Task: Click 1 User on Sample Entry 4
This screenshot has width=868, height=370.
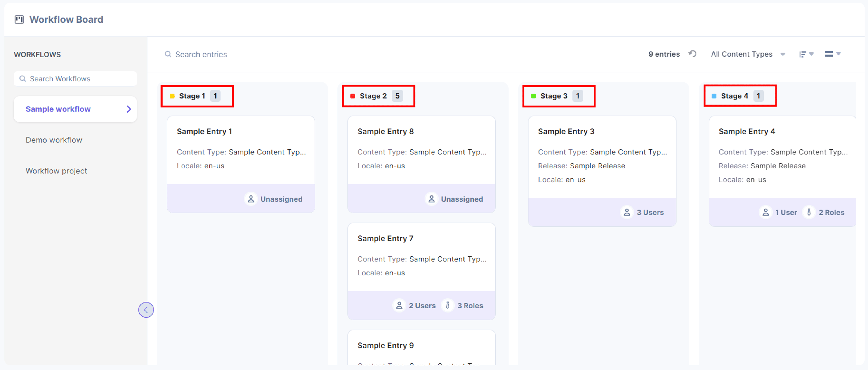Action: (x=786, y=213)
